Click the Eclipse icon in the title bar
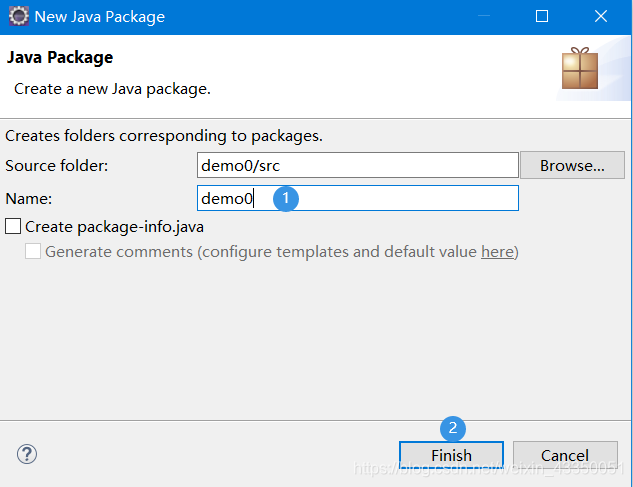This screenshot has height=487, width=633. (x=19, y=17)
